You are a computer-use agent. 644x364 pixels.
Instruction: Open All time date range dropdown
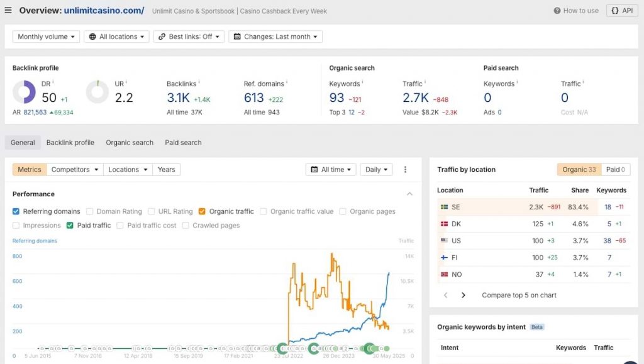331,170
